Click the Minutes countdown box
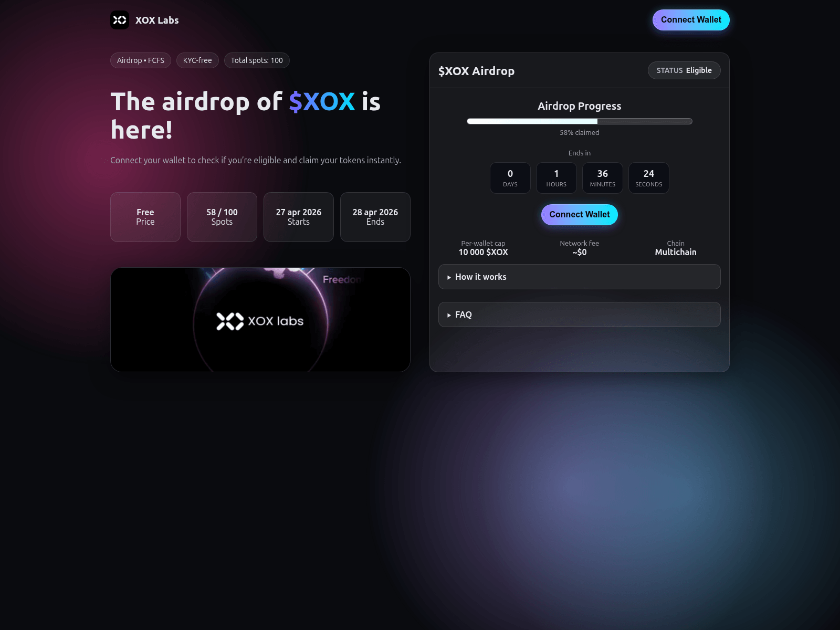The height and width of the screenshot is (630, 840). [602, 178]
